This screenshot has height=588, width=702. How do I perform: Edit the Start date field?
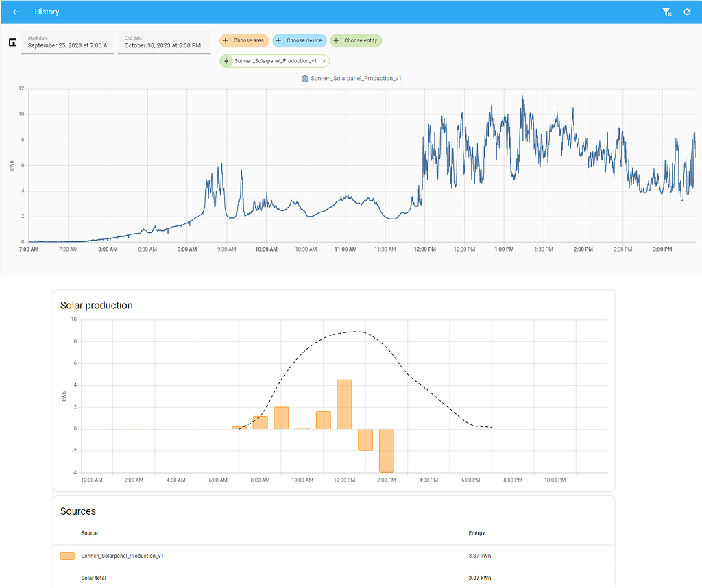[68, 42]
